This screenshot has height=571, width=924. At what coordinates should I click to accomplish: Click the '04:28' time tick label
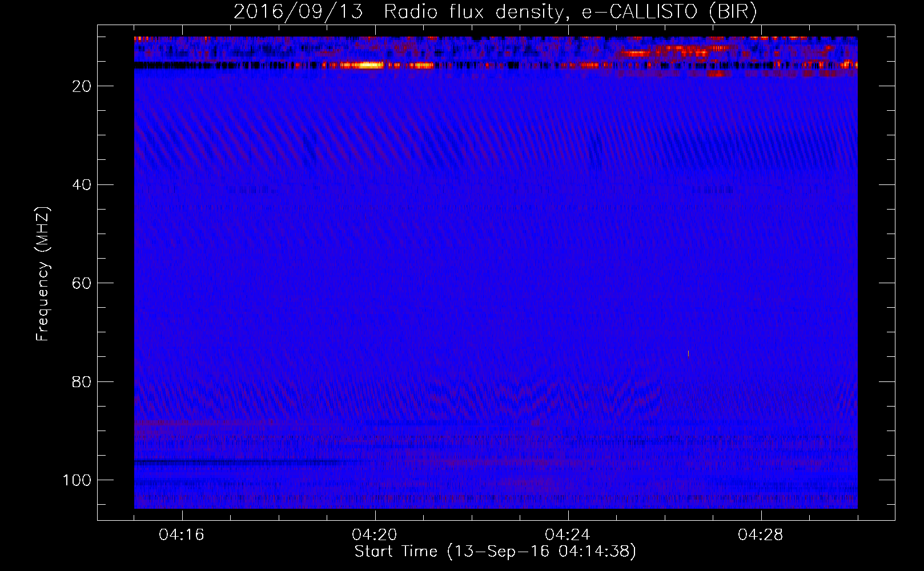(761, 535)
